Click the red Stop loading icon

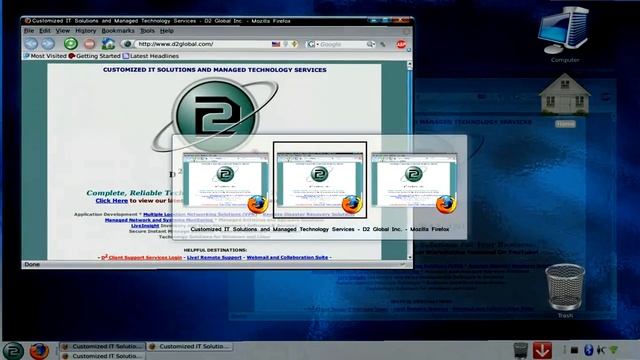tap(89, 44)
